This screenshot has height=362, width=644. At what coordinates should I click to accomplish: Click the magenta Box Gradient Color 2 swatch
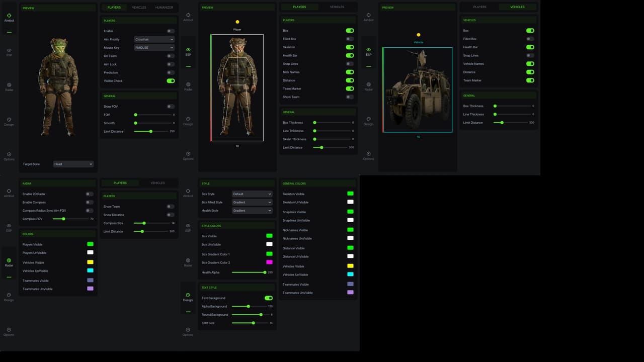[x=269, y=262]
